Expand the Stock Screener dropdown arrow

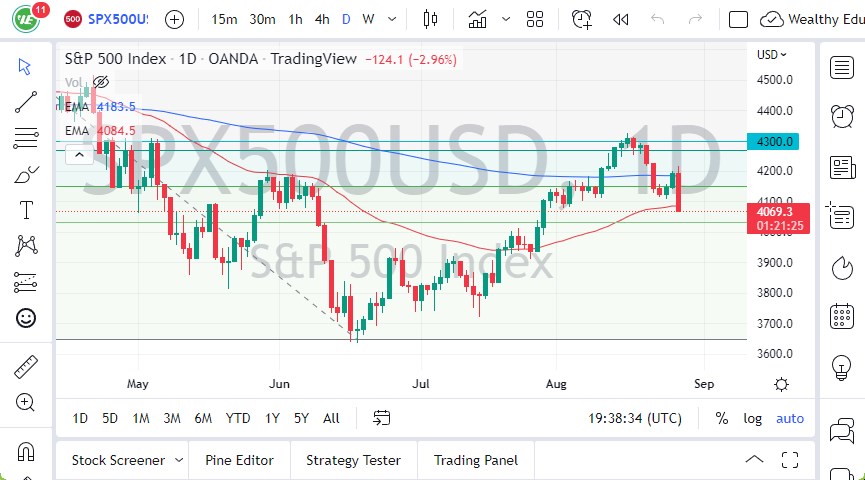[x=179, y=460]
